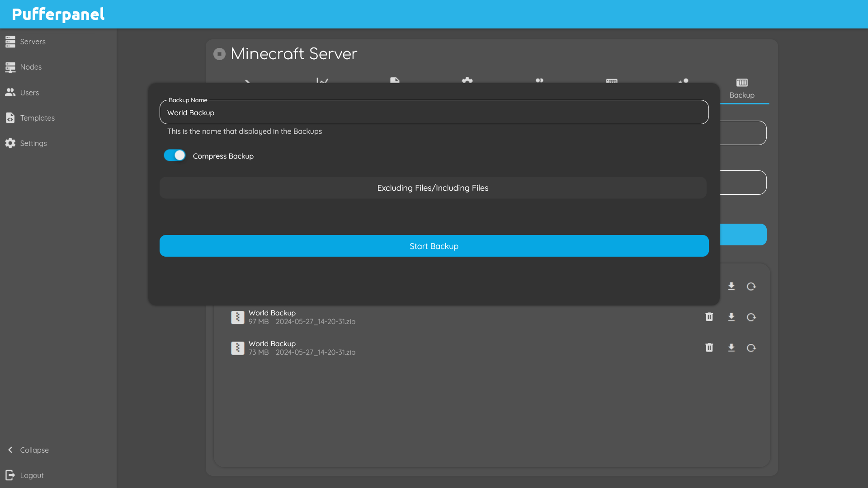Open Settings gear in sidebar
Image resolution: width=868 pixels, height=488 pixels.
coord(10,143)
